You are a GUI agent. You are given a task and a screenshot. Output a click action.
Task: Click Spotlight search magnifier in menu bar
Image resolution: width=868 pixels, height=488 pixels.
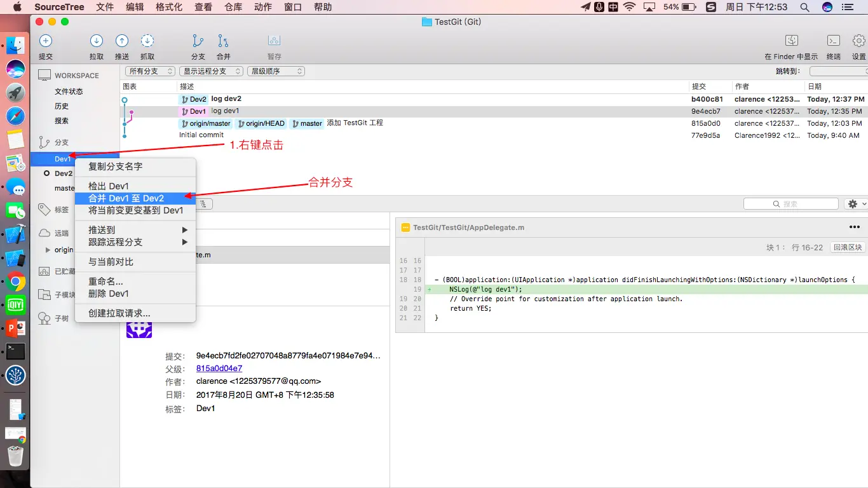coord(804,7)
